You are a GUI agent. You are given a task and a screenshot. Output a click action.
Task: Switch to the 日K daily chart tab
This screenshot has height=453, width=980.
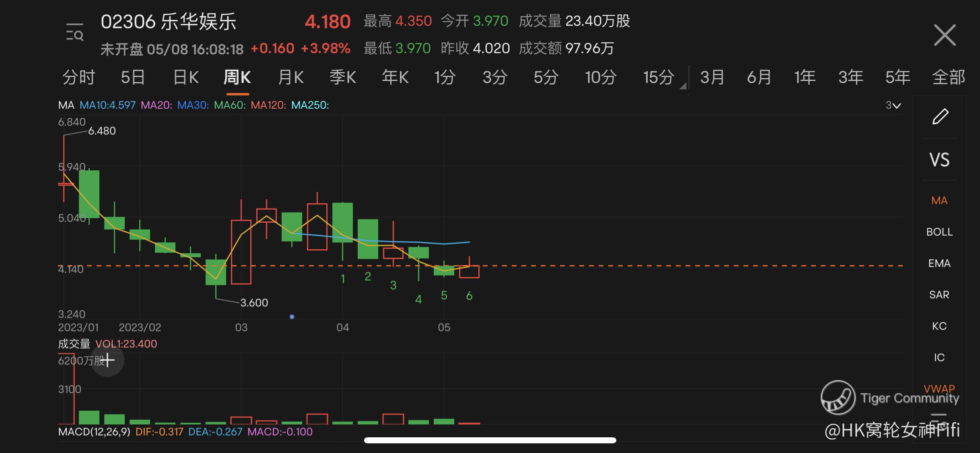186,77
